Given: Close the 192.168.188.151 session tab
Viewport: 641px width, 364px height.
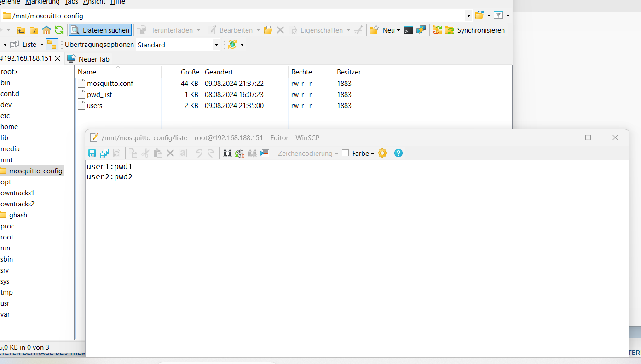Looking at the screenshot, I should click(x=58, y=59).
